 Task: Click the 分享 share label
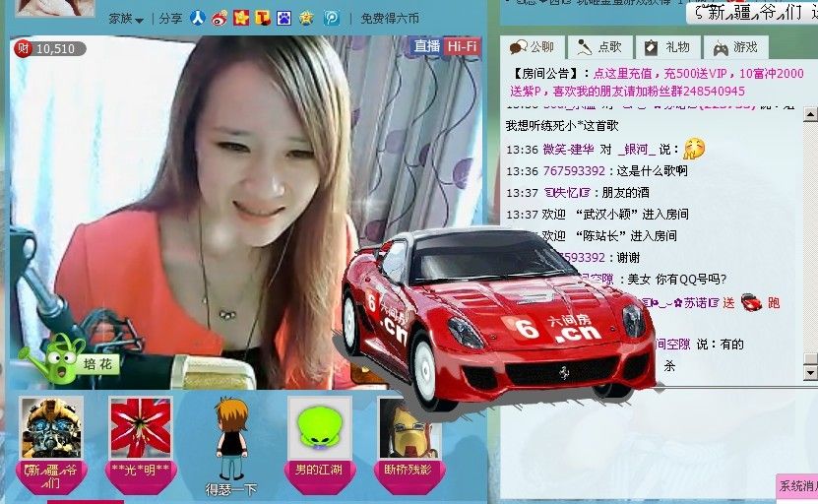(x=170, y=19)
